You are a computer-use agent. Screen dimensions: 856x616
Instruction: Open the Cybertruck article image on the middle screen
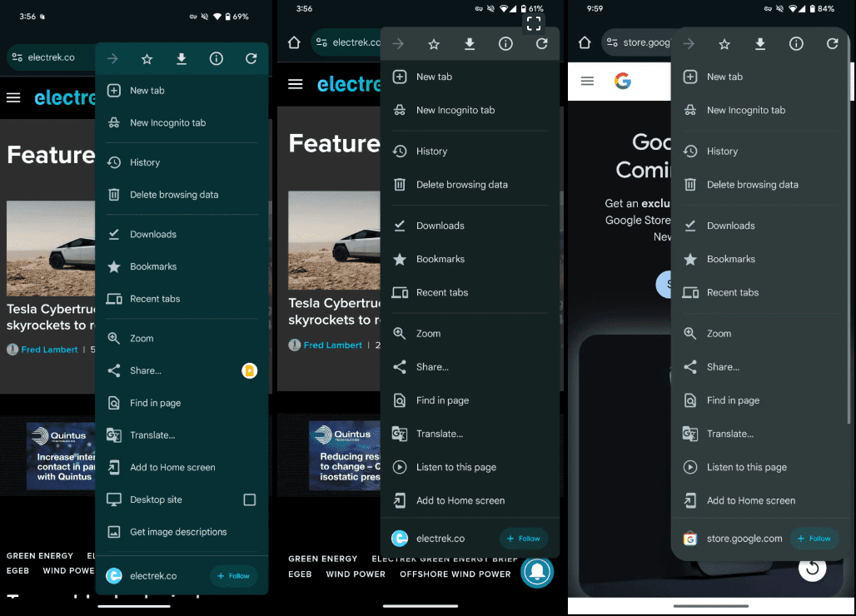pos(333,241)
